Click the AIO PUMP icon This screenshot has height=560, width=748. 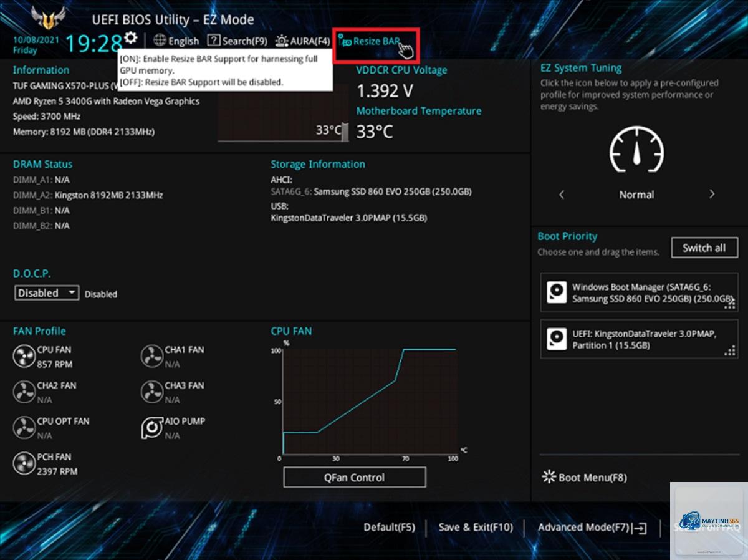click(152, 428)
